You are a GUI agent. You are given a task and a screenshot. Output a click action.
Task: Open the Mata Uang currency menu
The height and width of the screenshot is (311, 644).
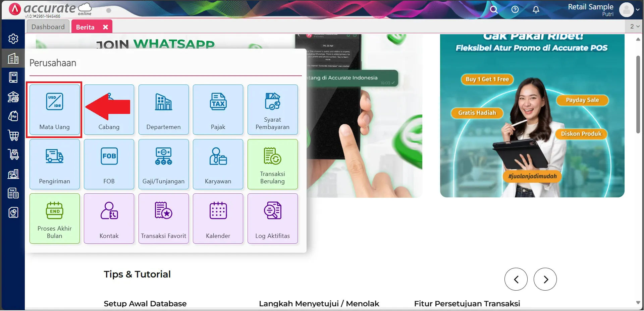pyautogui.click(x=54, y=110)
